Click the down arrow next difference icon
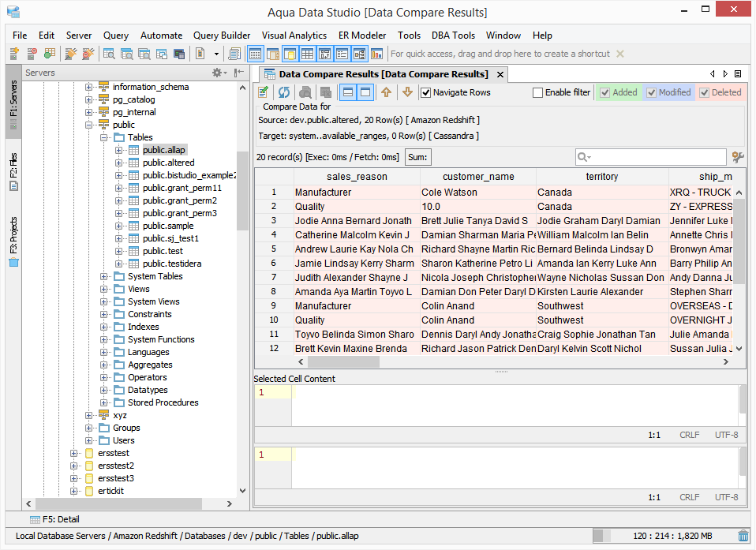 407,92
